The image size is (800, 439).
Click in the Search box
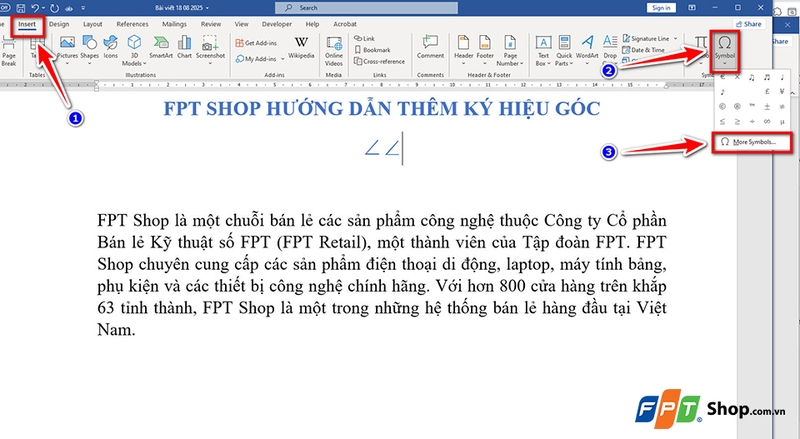tap(366, 8)
